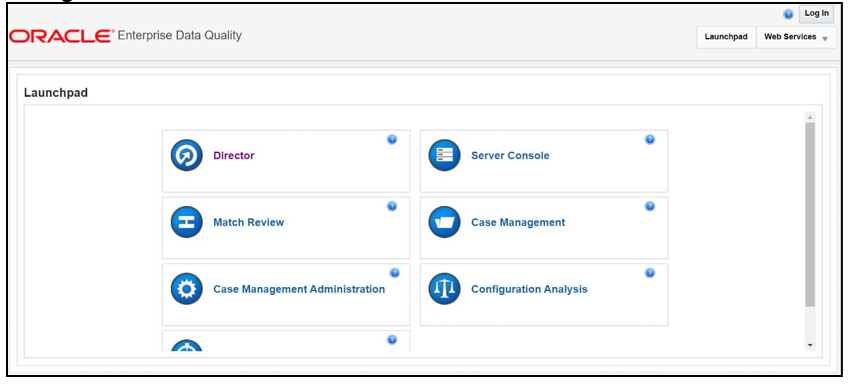853x385 pixels.
Task: Click the Director round arrow icon
Action: [187, 156]
